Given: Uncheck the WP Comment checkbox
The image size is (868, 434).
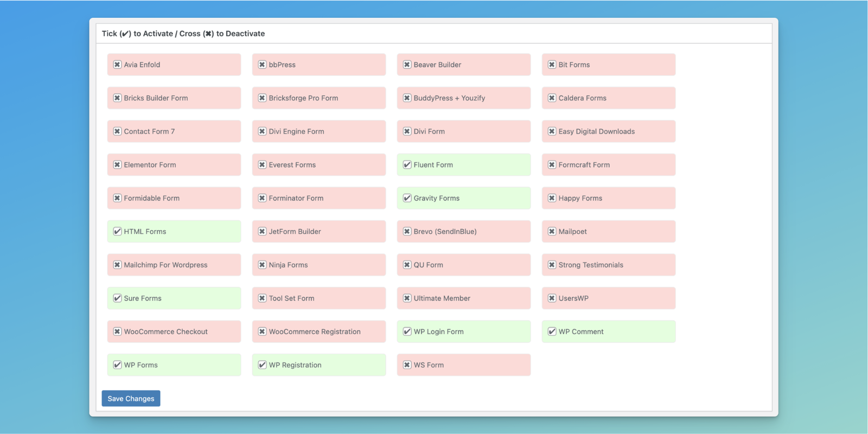Looking at the screenshot, I should (552, 331).
